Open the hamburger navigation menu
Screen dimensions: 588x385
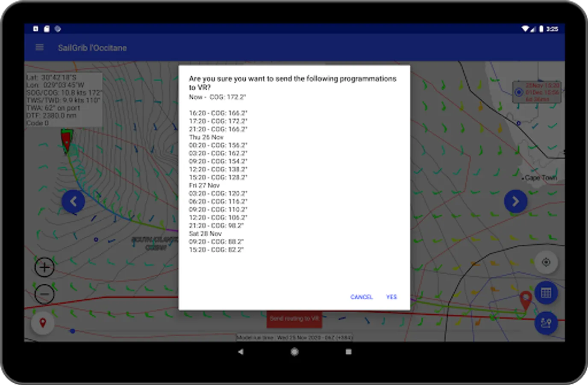coord(39,47)
